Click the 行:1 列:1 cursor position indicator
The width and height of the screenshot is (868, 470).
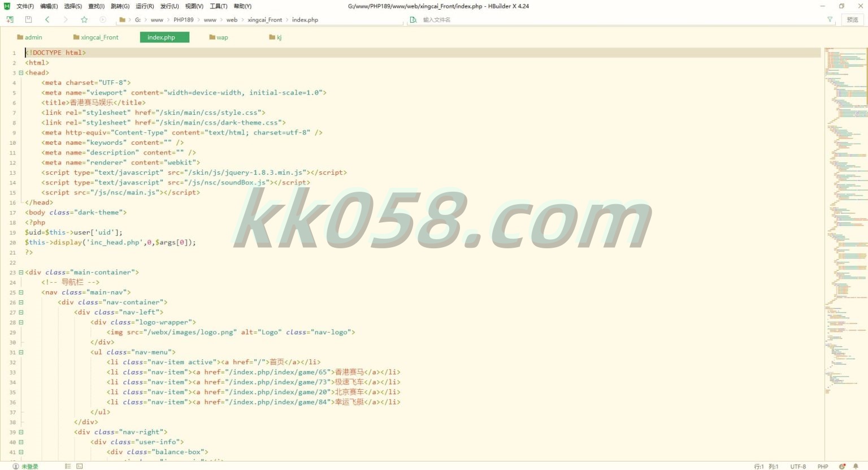(x=766, y=467)
